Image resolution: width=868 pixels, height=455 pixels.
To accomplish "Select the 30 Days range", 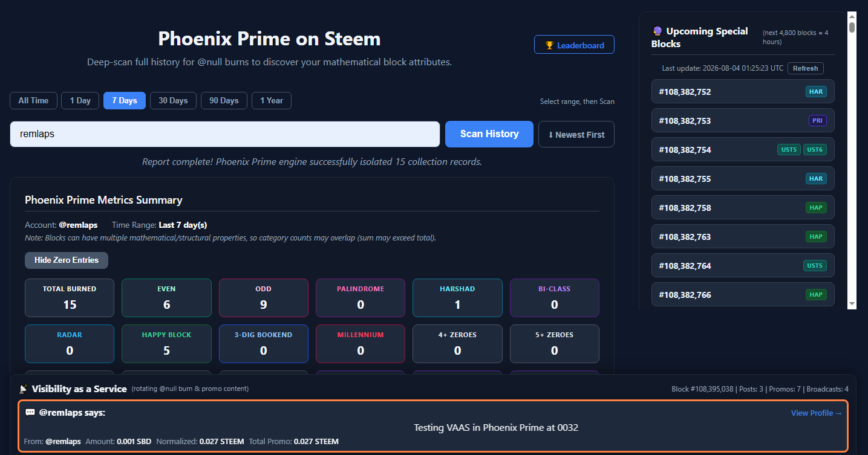I will (173, 100).
